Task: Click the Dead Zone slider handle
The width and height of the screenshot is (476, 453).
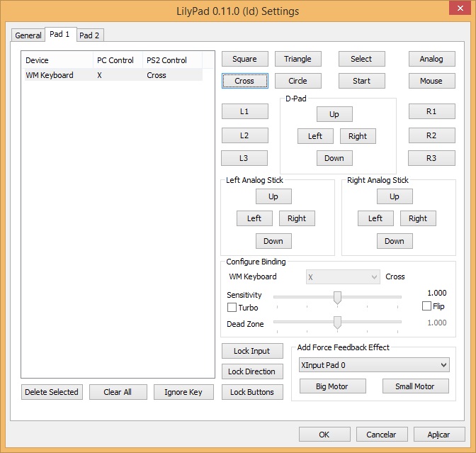Action: point(337,323)
